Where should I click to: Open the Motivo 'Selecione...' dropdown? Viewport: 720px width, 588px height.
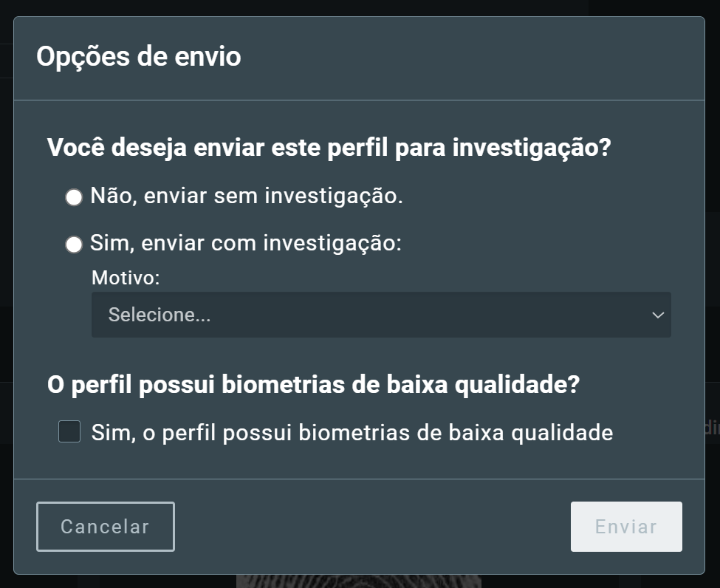point(381,315)
